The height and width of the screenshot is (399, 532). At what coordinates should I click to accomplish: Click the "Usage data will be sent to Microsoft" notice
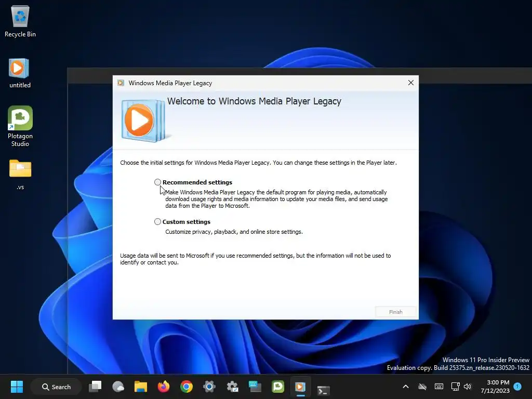tap(256, 259)
